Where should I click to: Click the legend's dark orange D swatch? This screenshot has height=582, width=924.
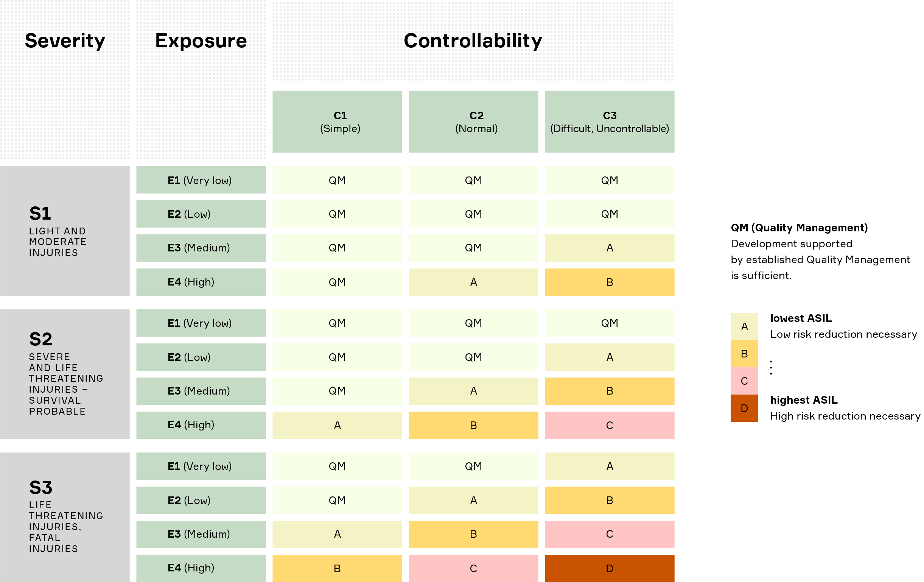click(x=744, y=408)
